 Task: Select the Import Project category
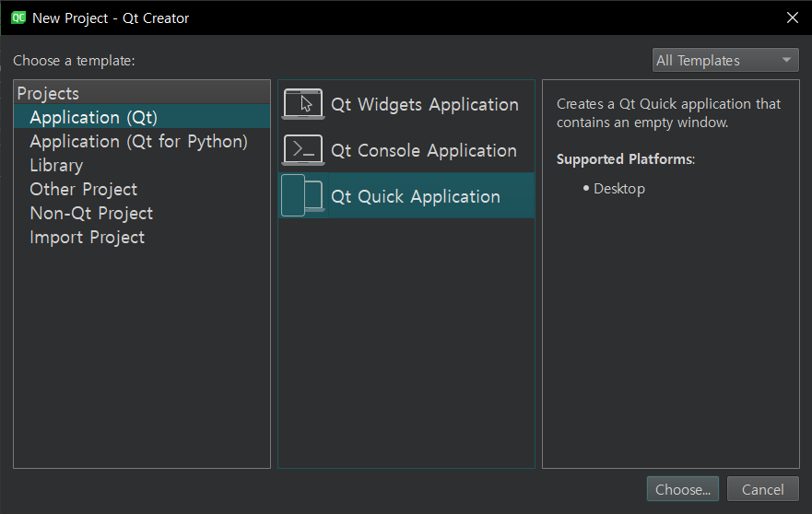pyautogui.click(x=142, y=237)
